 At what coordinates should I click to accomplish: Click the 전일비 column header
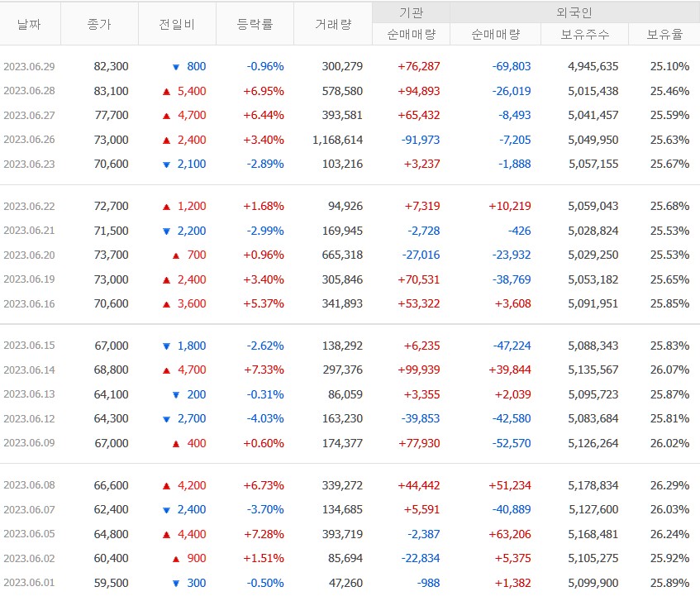(177, 24)
